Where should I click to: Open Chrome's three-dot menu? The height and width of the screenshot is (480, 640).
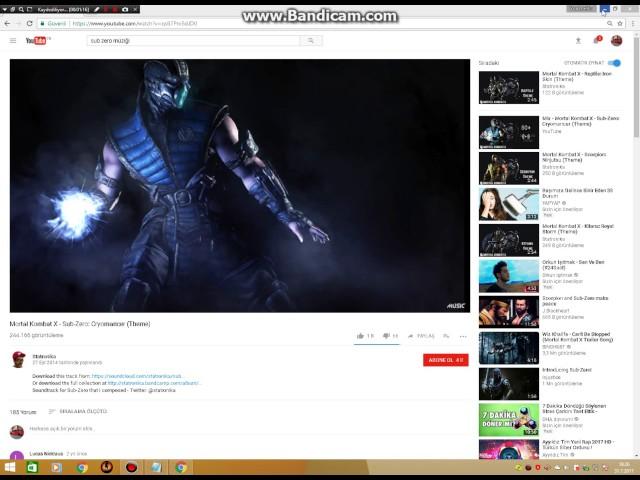[633, 24]
